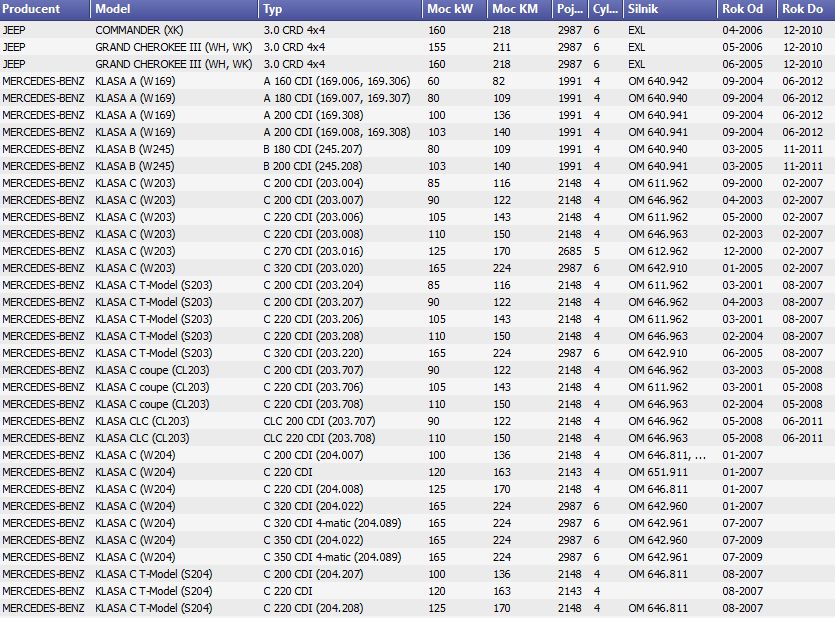835x618 pixels.
Task: Select C 200 CDI (203.007) type cell
Action: tap(313, 201)
